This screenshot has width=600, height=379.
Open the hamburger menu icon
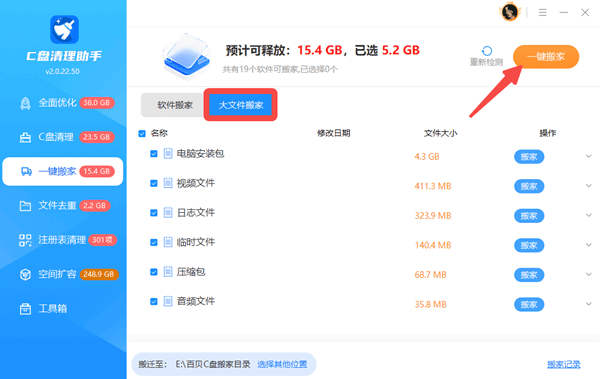pos(543,13)
